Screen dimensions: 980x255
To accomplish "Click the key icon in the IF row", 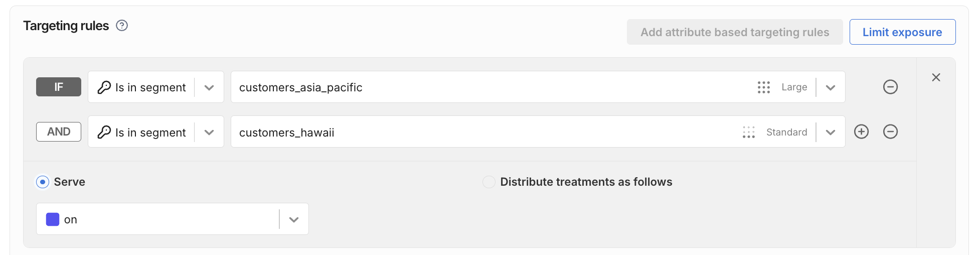I will pos(104,87).
